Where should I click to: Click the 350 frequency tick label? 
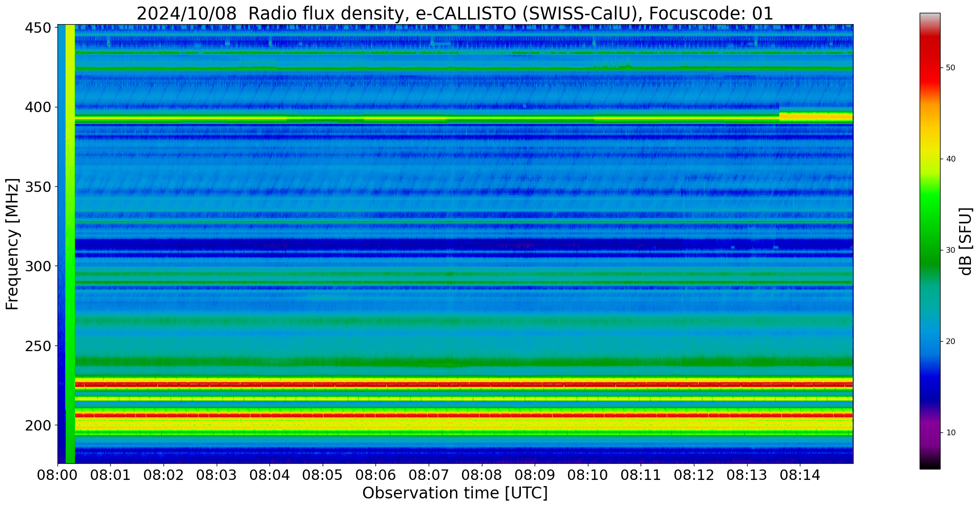click(38, 187)
